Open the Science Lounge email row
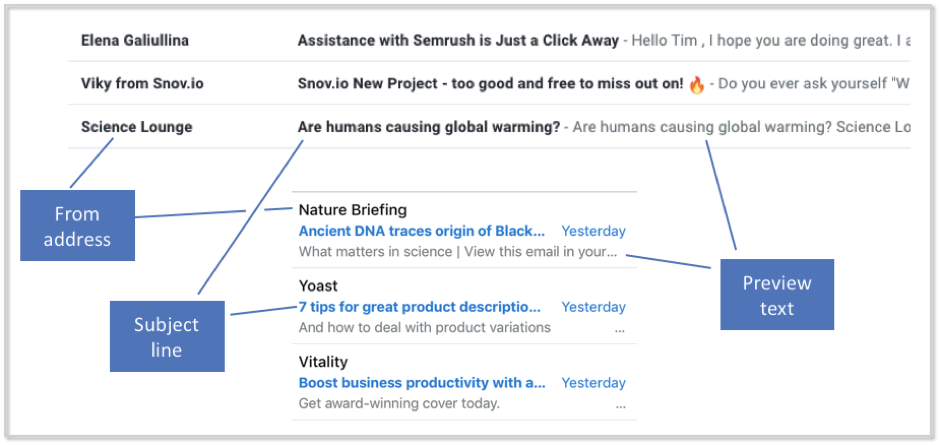The height and width of the screenshot is (445, 939). 489,126
